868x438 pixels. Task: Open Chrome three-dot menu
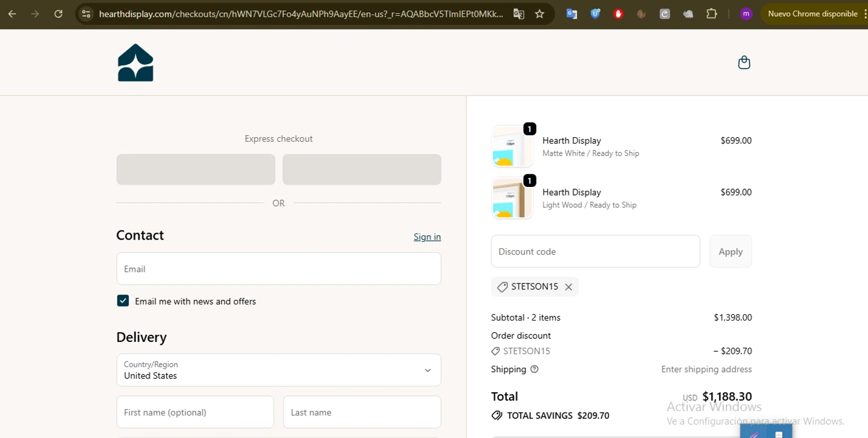(866, 14)
